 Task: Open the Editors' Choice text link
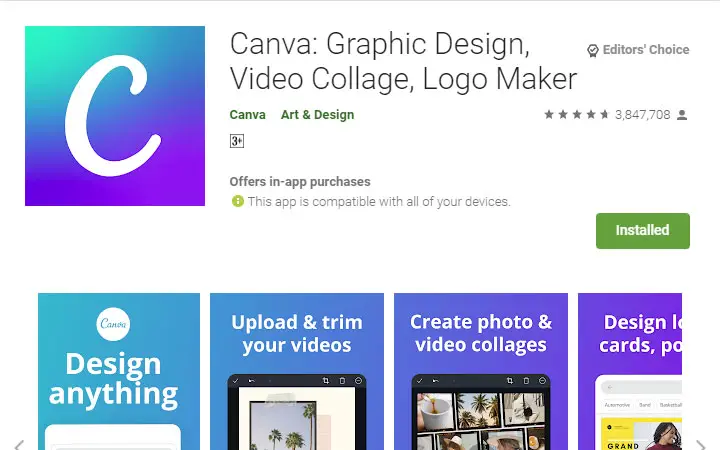point(646,50)
